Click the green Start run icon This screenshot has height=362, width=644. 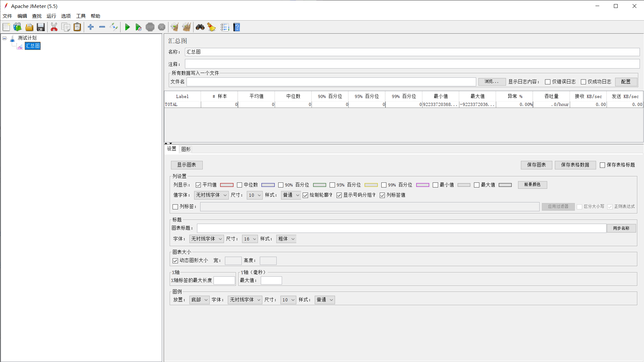127,27
